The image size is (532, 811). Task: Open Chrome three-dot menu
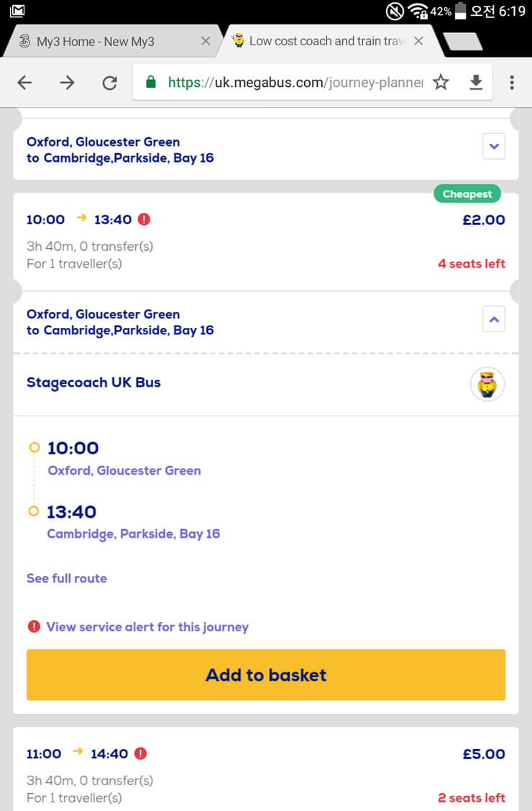point(512,83)
